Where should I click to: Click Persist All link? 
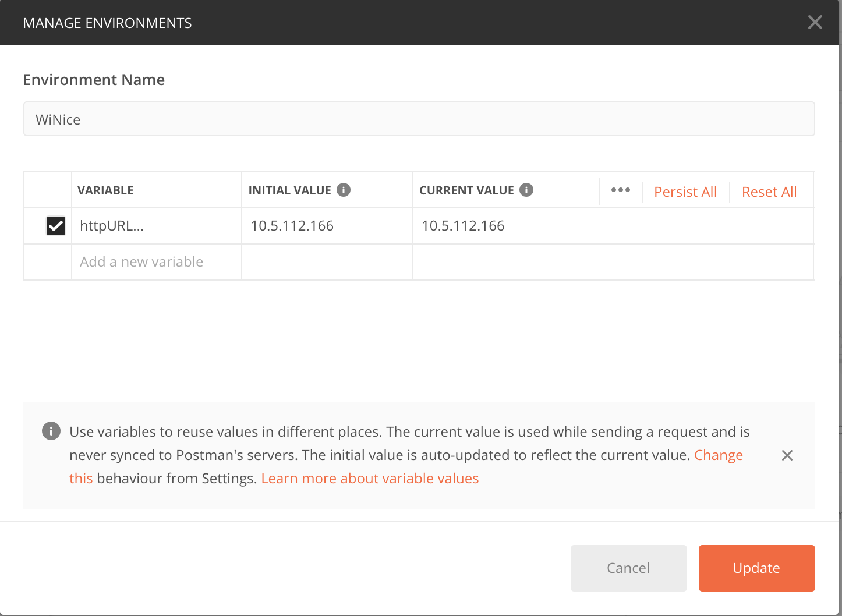pos(685,192)
